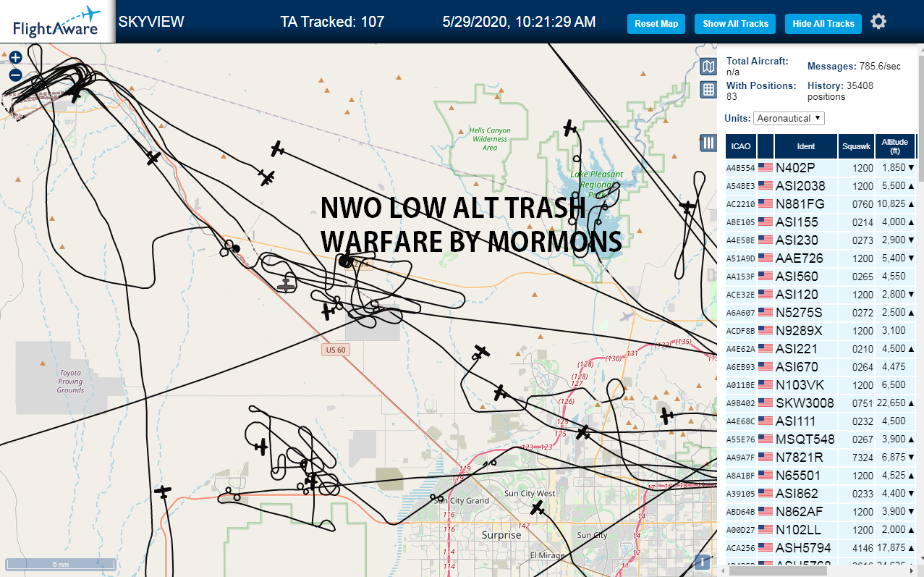The image size is (924, 577).
Task: Select the gray aircraft icon on map
Action: (x=287, y=285)
